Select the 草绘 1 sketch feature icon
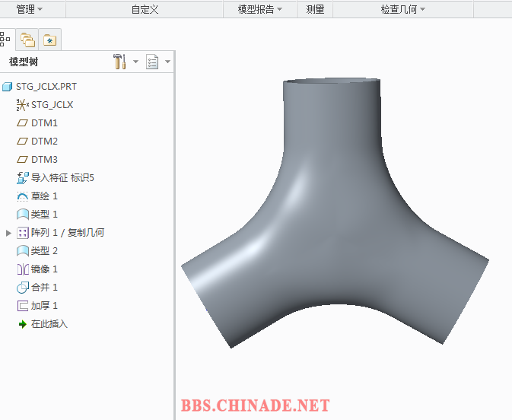The height and width of the screenshot is (420, 512). [22, 196]
